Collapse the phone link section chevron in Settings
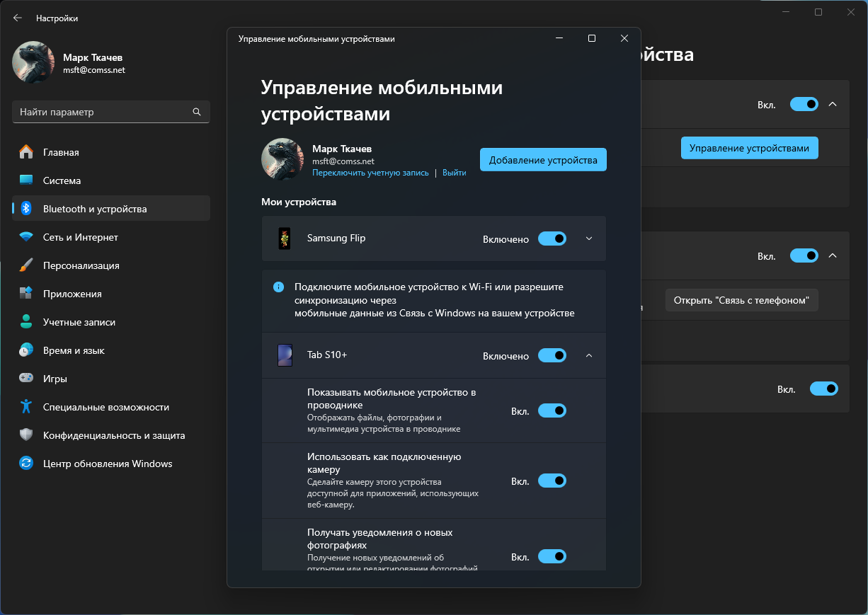The height and width of the screenshot is (615, 868). [x=833, y=255]
